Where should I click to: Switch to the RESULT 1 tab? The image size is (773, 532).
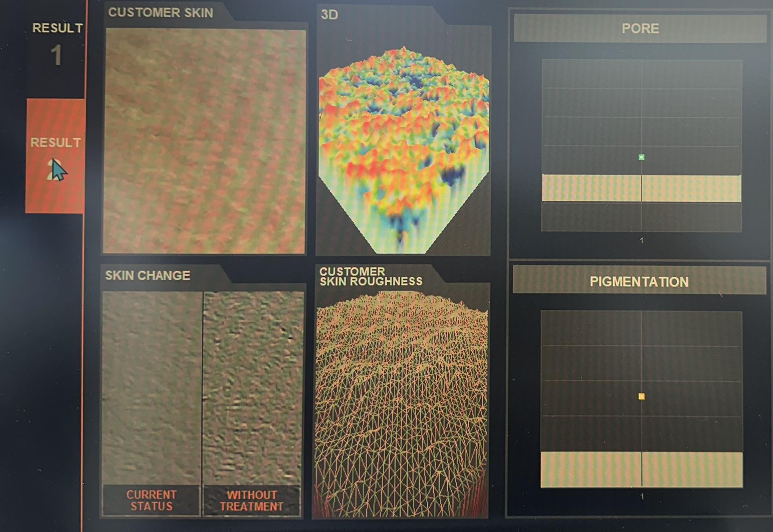tap(57, 44)
